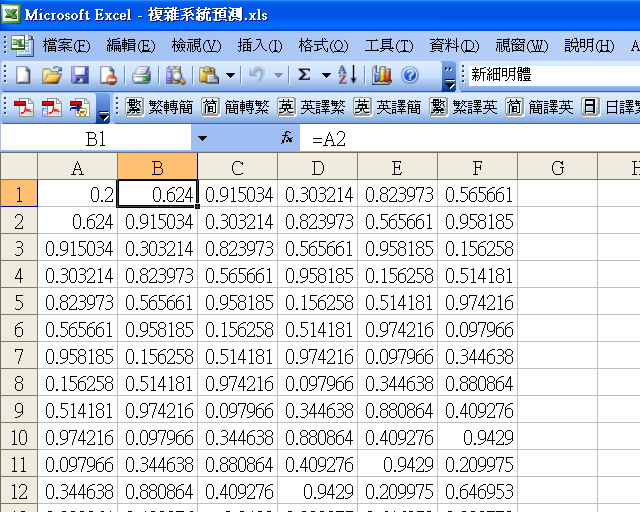Click the 繁轉簡 conversion button
The width and height of the screenshot is (640, 512).
tap(158, 107)
